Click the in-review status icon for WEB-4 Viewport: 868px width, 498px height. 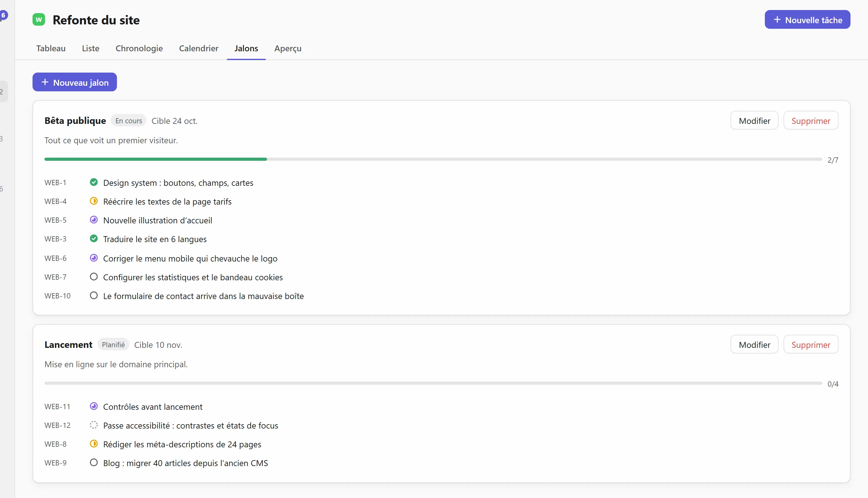pos(94,201)
